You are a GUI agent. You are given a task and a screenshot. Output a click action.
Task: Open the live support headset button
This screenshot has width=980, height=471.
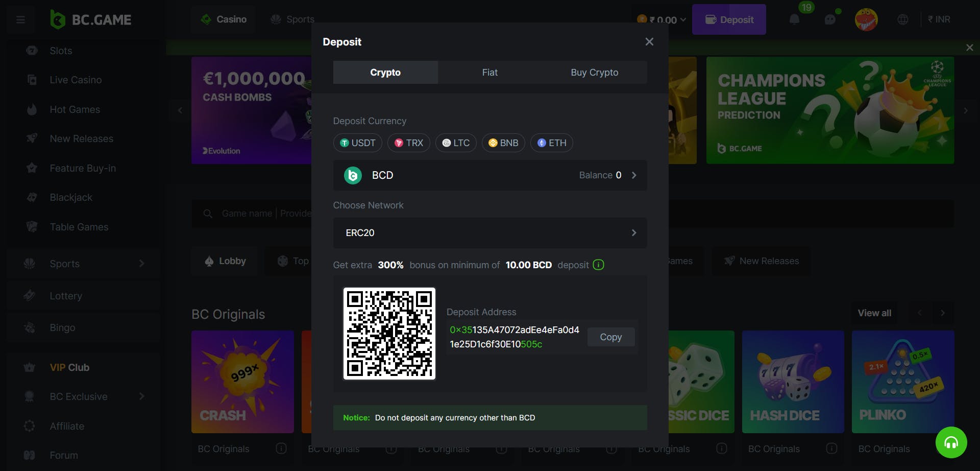[951, 442]
